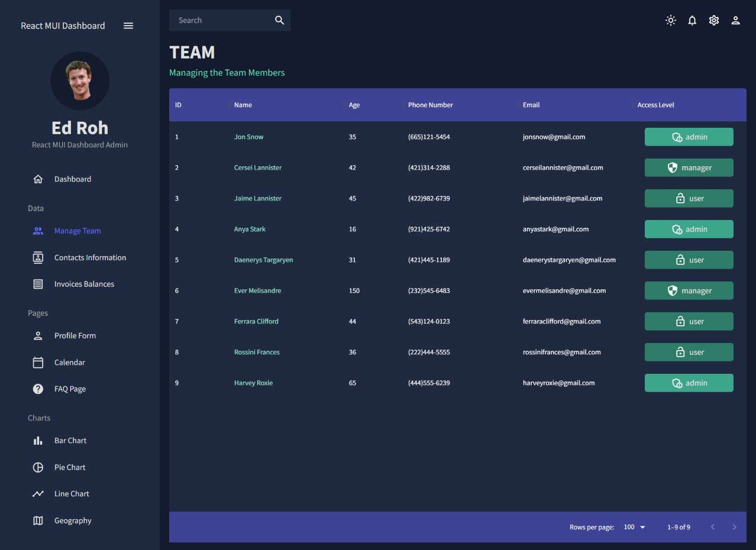Click the Pie Chart icon in sidebar

[x=38, y=467]
